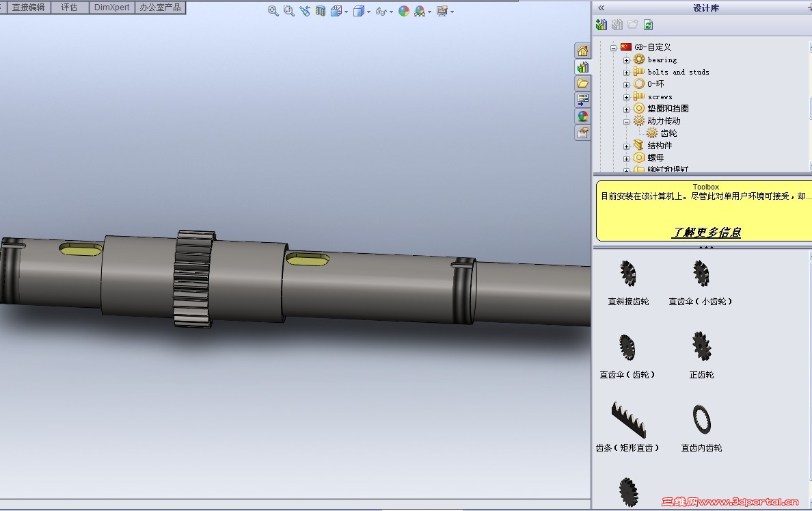
Task: Click Add to Library icon
Action: (x=601, y=25)
